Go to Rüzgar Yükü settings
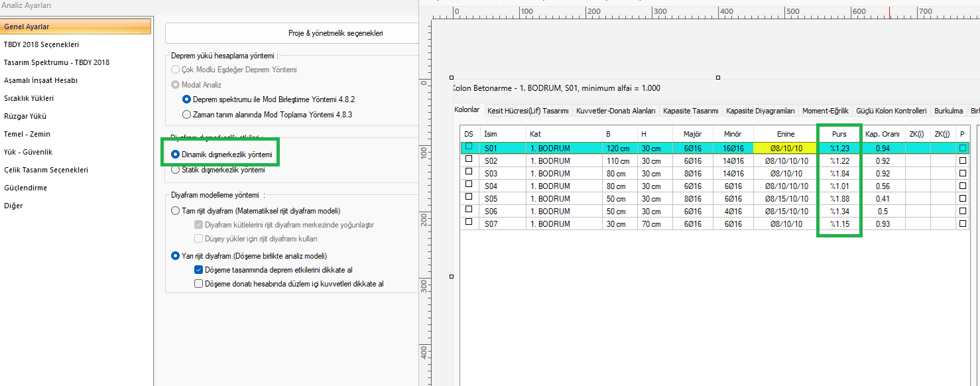The height and width of the screenshot is (386, 980). [27, 116]
